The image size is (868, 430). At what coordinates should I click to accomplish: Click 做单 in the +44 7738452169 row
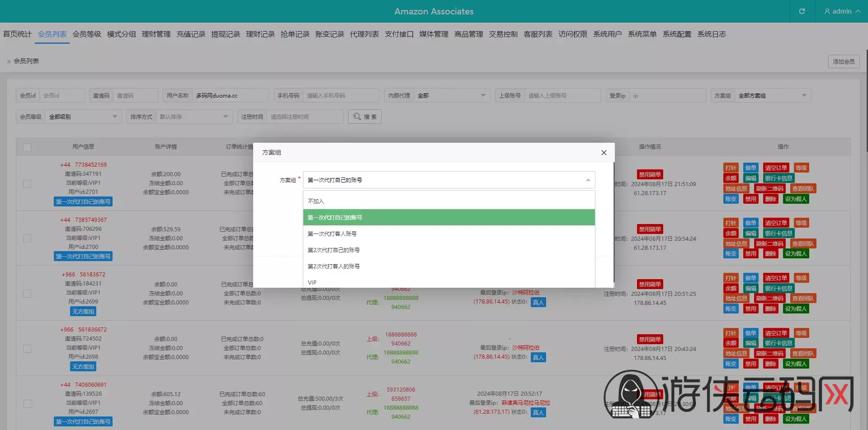coord(750,168)
